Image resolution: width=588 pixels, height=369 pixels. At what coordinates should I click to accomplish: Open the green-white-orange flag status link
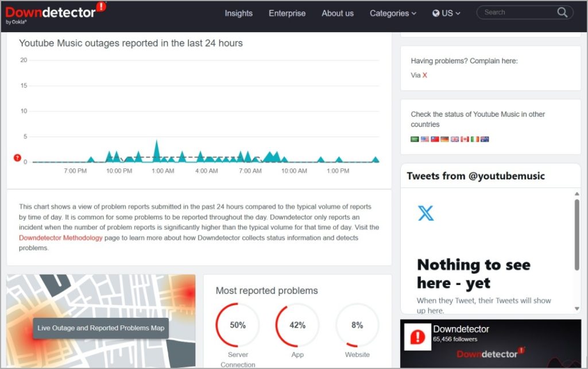(475, 139)
